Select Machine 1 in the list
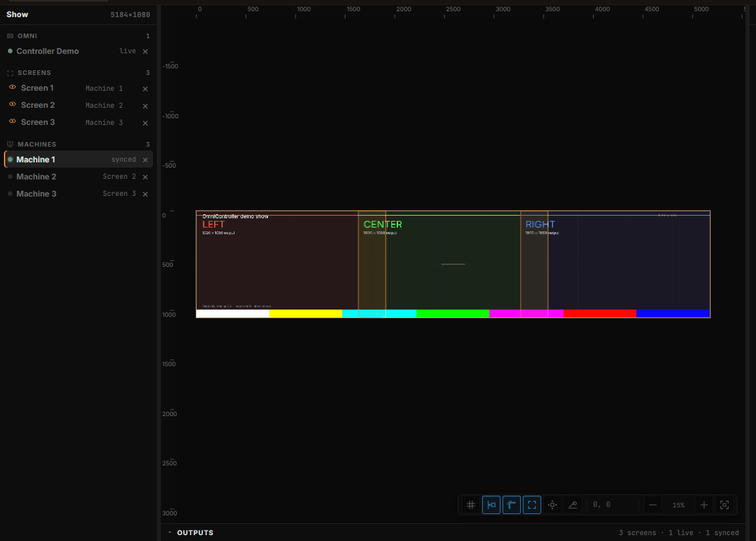The height and width of the screenshot is (541, 756). pos(79,159)
